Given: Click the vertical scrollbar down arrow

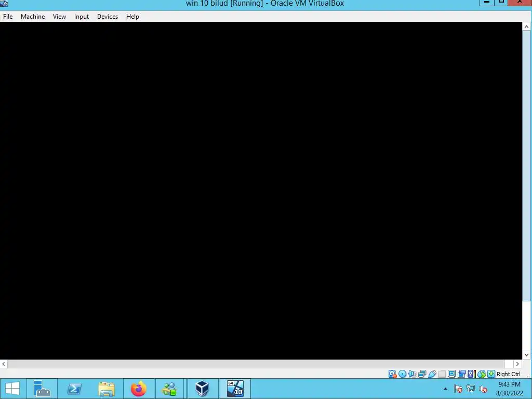Looking at the screenshot, I should tap(526, 355).
